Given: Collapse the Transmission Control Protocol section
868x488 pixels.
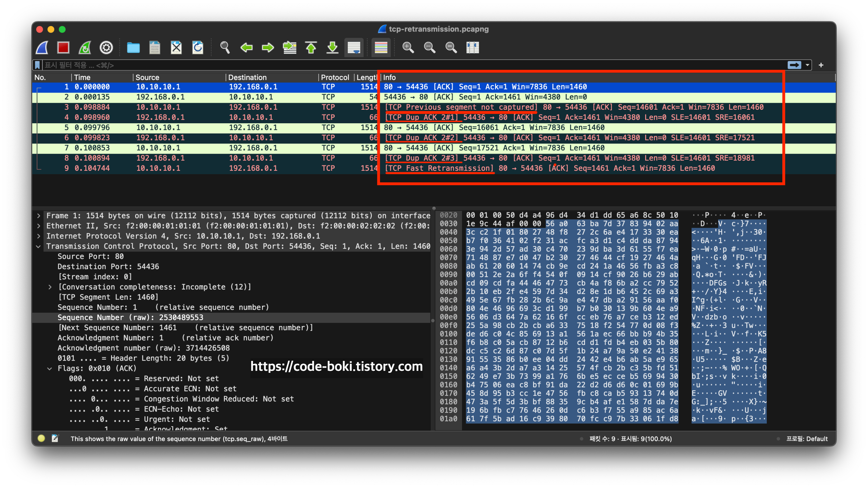Looking at the screenshot, I should coord(39,246).
